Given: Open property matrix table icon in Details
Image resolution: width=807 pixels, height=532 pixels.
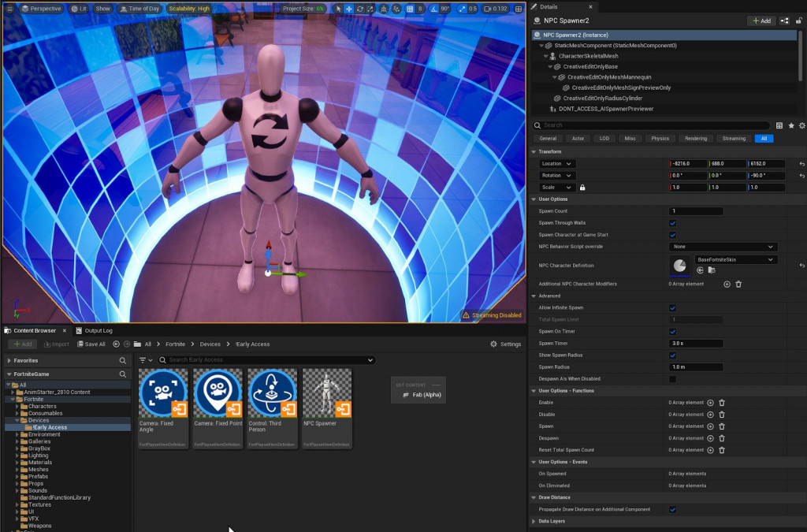Looking at the screenshot, I should [779, 125].
